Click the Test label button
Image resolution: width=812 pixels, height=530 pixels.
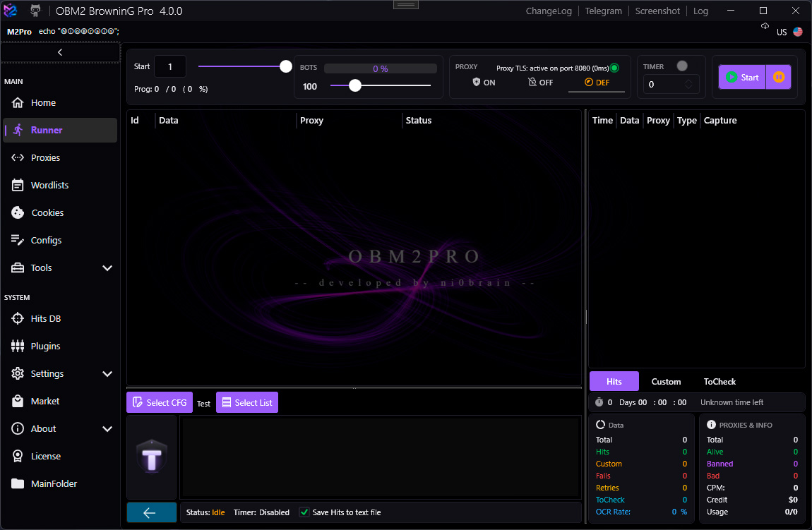pos(203,404)
